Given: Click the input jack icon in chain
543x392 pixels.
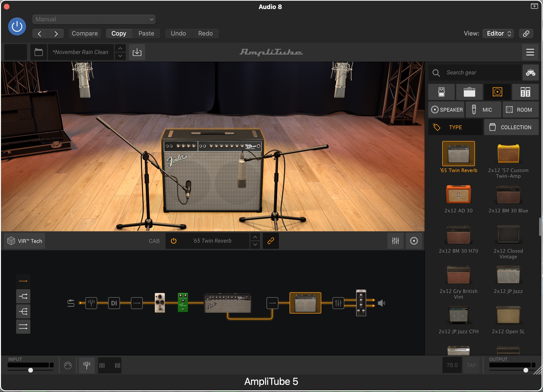Looking at the screenshot, I should click(x=71, y=303).
